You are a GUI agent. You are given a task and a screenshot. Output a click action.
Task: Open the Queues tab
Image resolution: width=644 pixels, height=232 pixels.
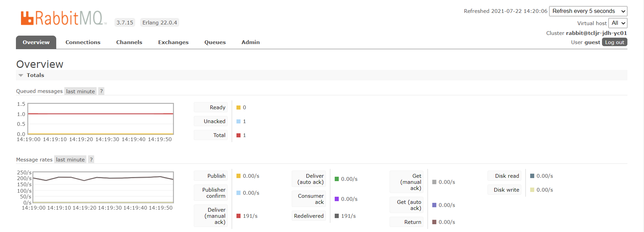click(215, 42)
